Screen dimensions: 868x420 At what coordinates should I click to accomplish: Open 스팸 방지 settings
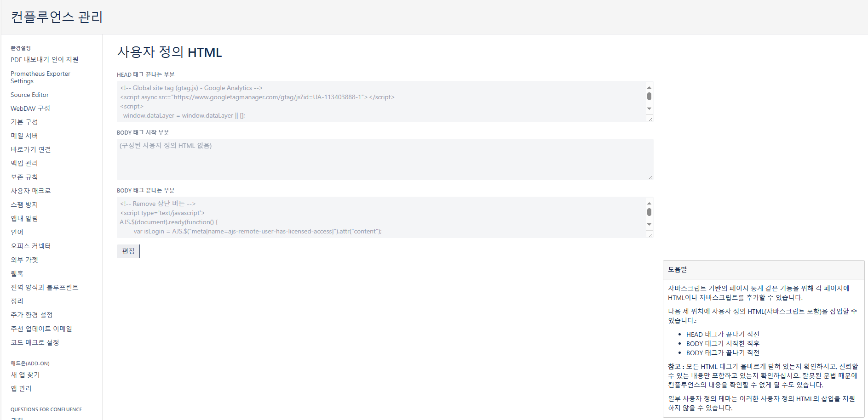pyautogui.click(x=24, y=205)
